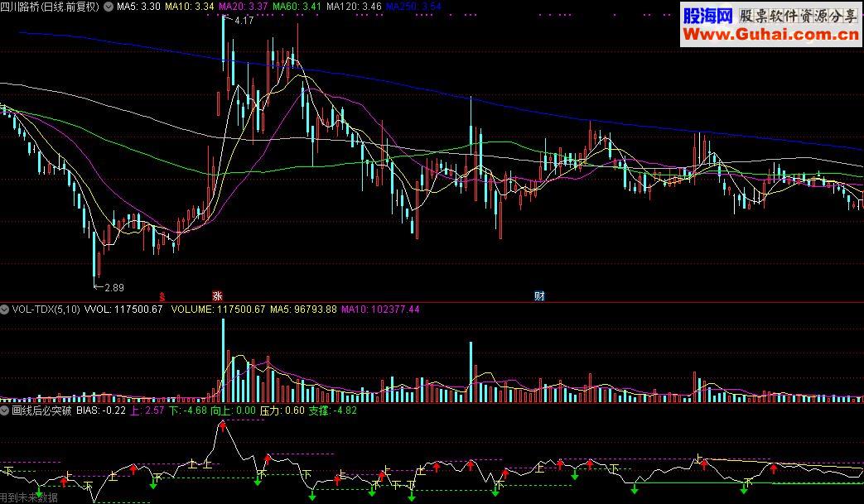Click the MA10: 3.34 label

[x=189, y=7]
